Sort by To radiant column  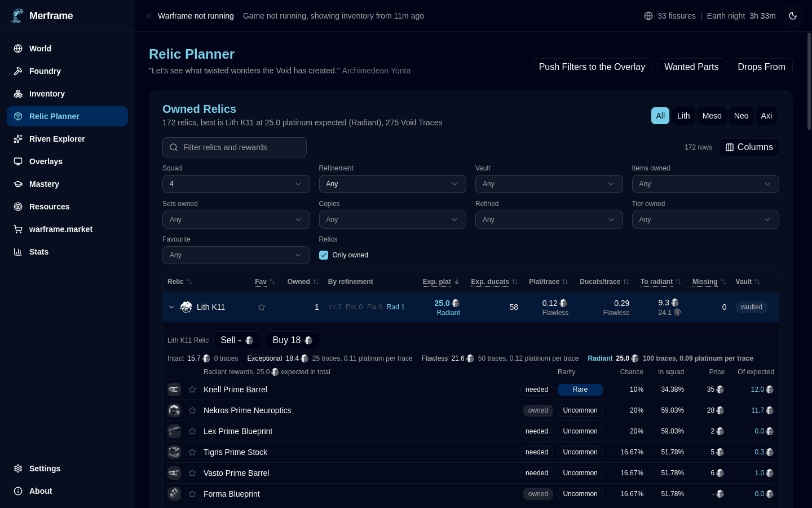[x=661, y=282]
